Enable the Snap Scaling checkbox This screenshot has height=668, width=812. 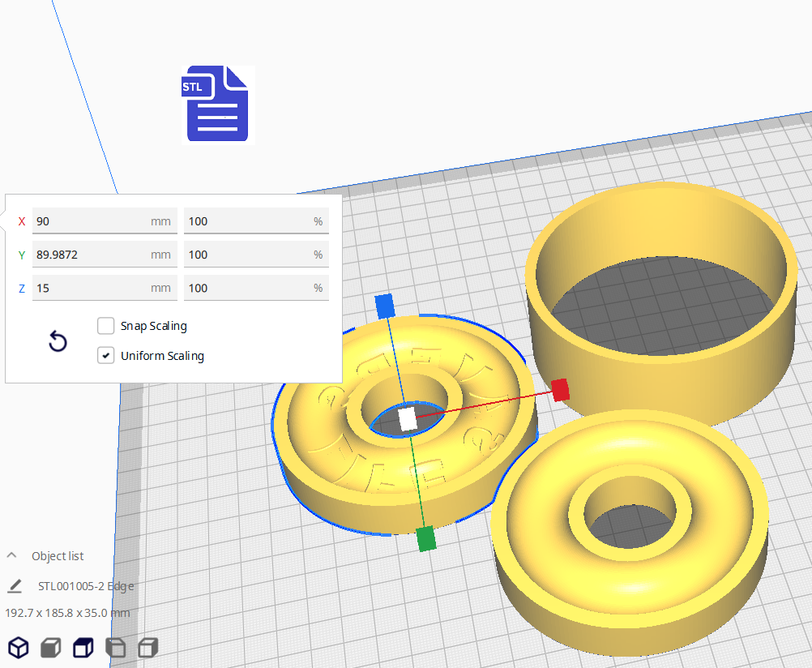106,326
